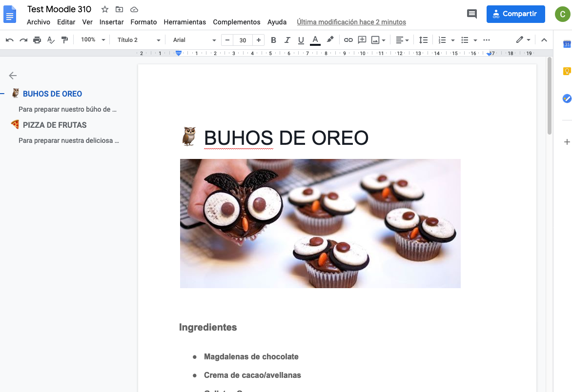Open the Herramientas menu

point(184,22)
